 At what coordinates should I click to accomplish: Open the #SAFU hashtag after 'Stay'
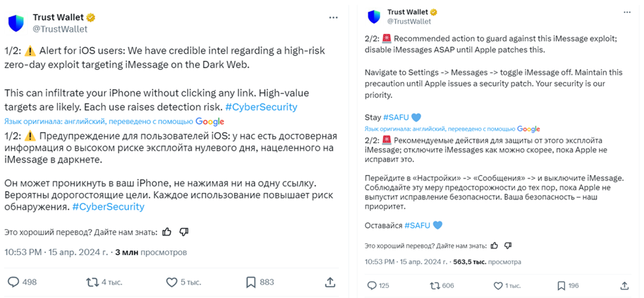[395, 117]
